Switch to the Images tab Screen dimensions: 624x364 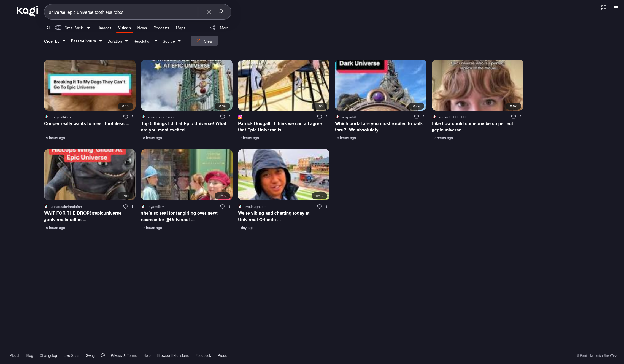(105, 28)
